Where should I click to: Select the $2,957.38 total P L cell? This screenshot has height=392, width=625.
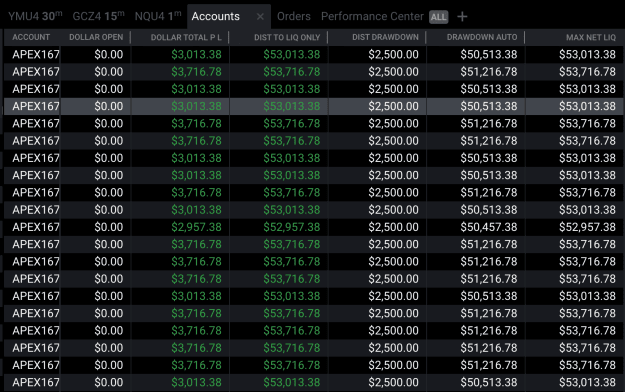coord(197,227)
